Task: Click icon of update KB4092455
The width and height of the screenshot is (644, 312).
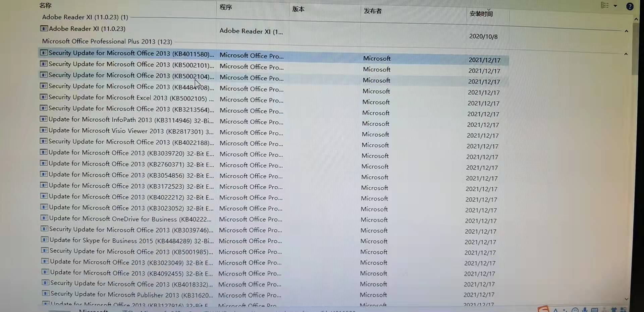Action: click(45, 272)
